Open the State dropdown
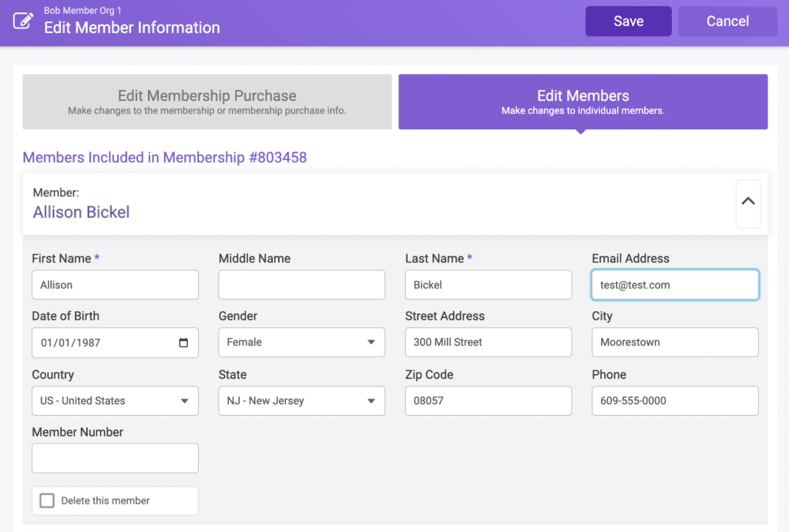Viewport: 789px width, 532px height. (301, 401)
